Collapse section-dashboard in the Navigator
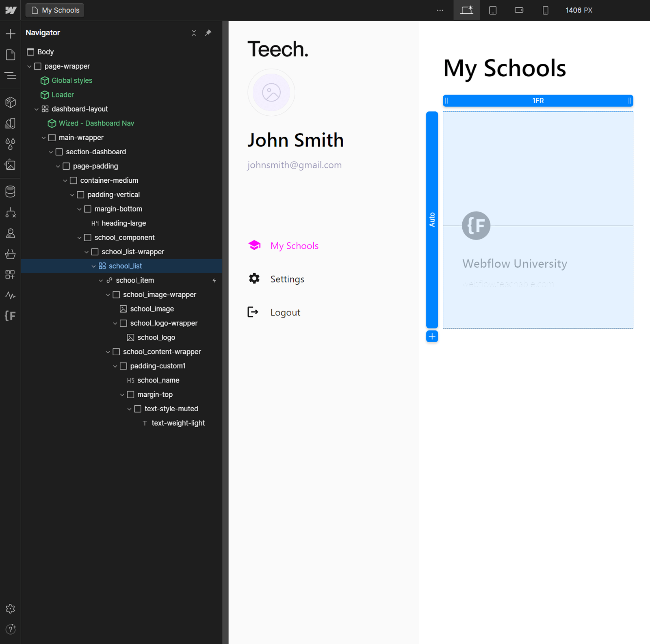Image resolution: width=650 pixels, height=644 pixels. coord(50,151)
